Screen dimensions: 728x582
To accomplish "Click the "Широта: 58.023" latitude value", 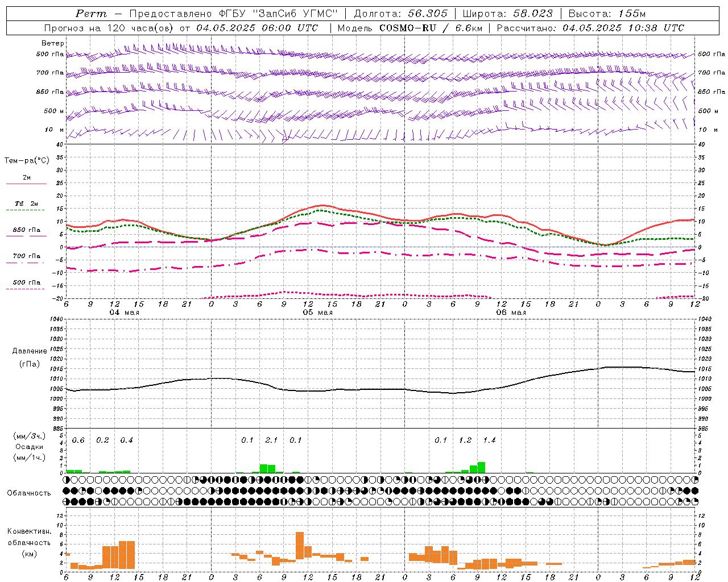I will (x=508, y=14).
